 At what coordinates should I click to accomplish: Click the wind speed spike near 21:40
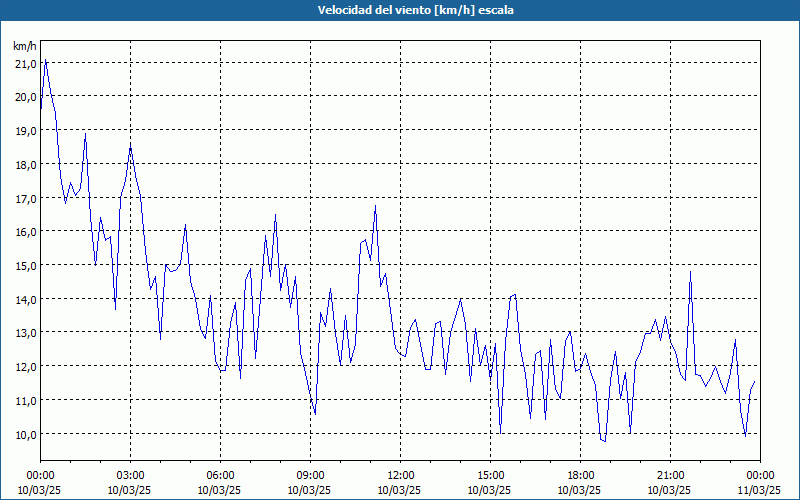690,271
